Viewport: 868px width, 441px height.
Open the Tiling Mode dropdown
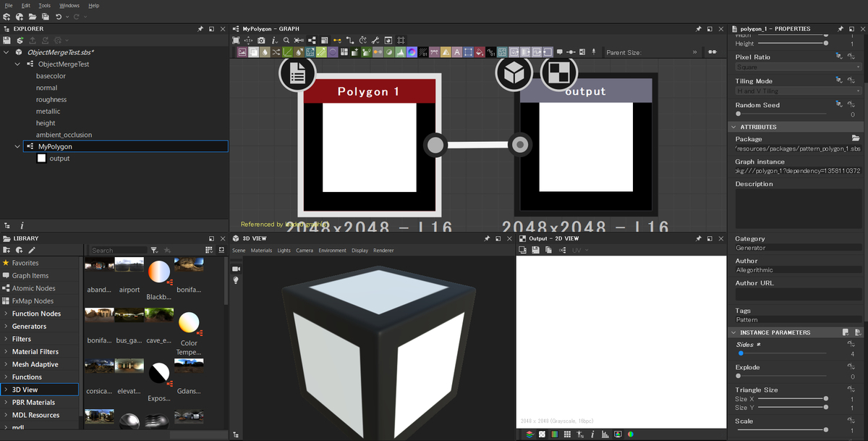[797, 91]
